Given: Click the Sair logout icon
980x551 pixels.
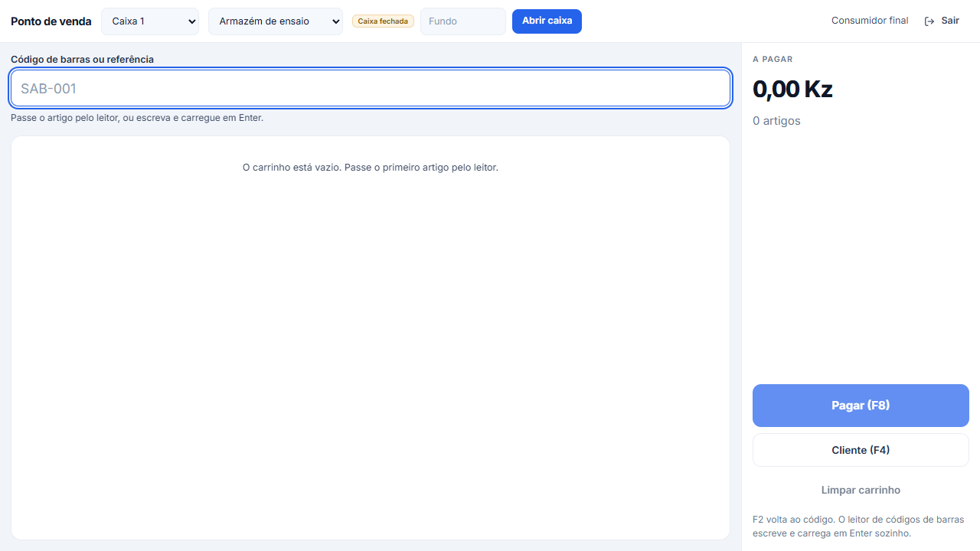Looking at the screenshot, I should tap(929, 21).
